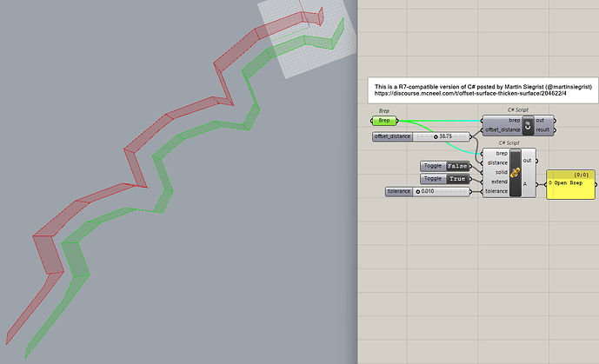Click the 'brep' input of upper C# Script

[514, 121]
